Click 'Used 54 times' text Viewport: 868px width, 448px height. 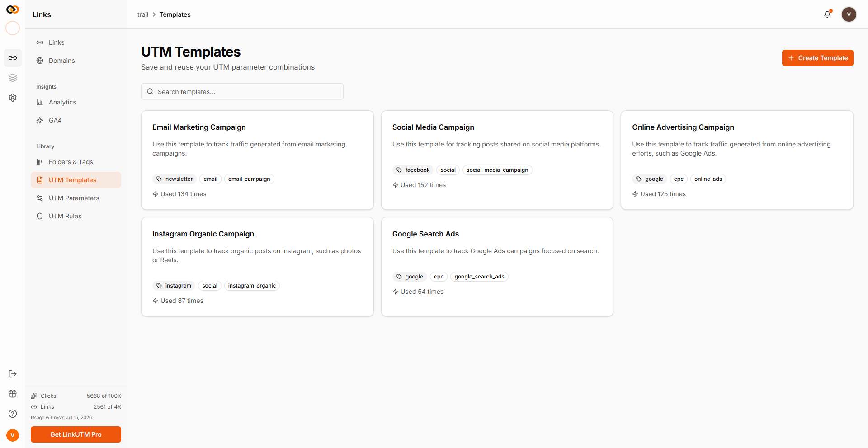pos(422,292)
